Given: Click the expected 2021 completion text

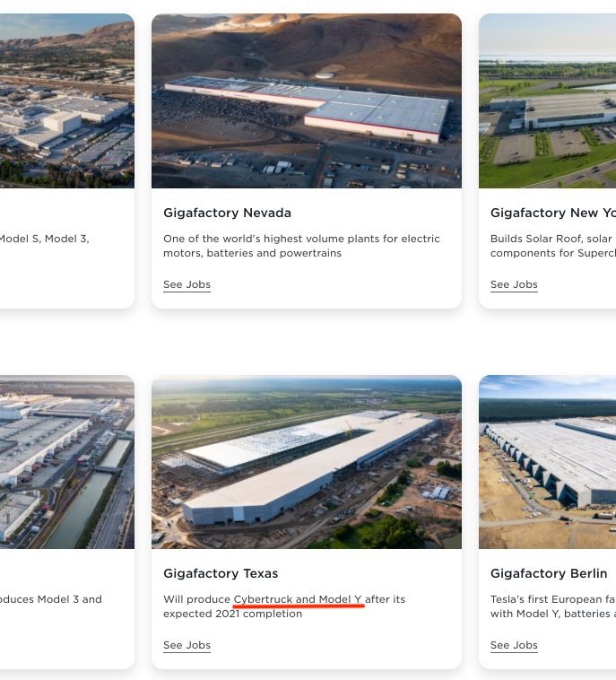Looking at the screenshot, I should tap(233, 614).
